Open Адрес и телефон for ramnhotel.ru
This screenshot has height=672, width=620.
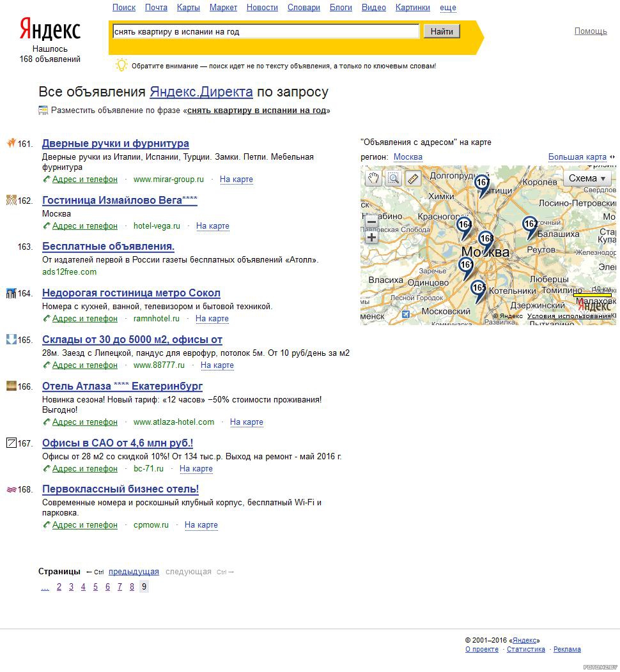point(85,318)
